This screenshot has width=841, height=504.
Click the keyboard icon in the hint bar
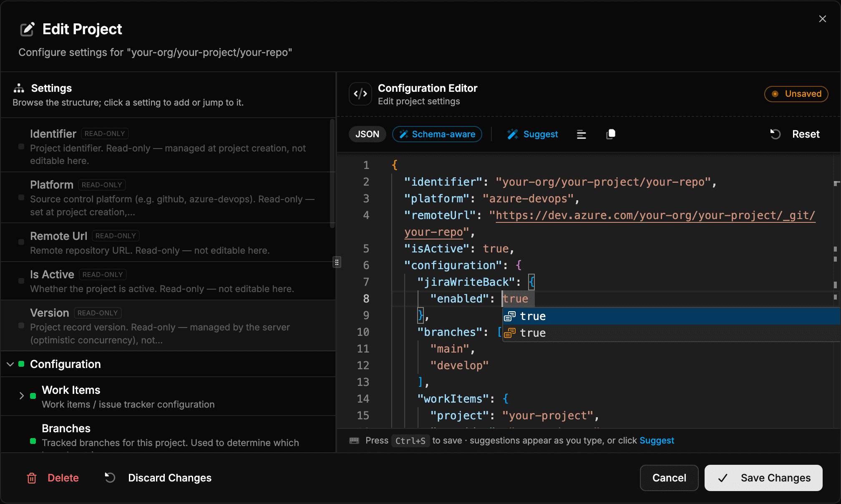point(354,441)
